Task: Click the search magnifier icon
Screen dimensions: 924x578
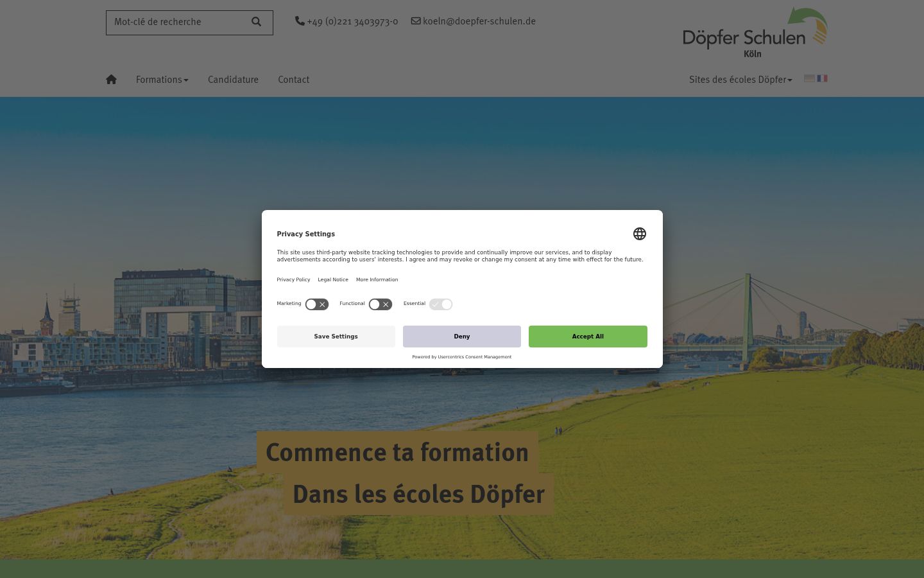Action: tap(256, 22)
